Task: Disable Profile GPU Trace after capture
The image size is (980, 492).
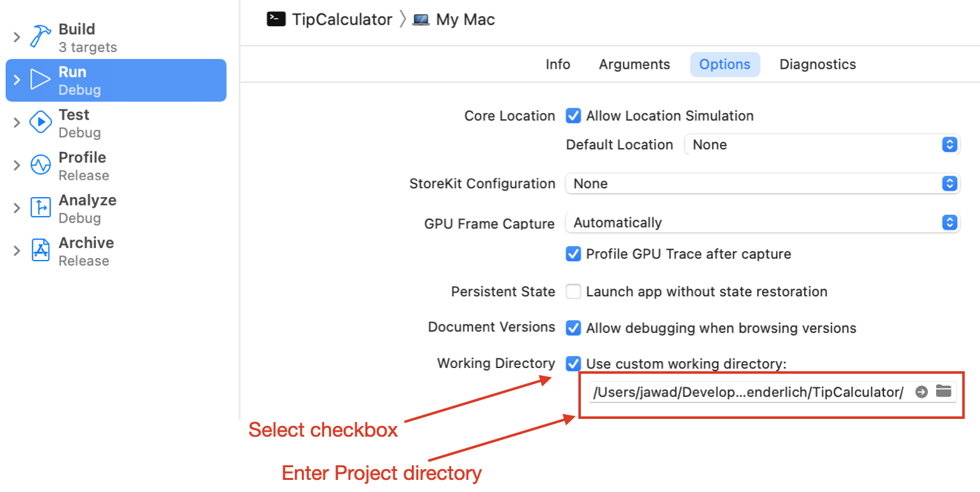Action: 573,254
